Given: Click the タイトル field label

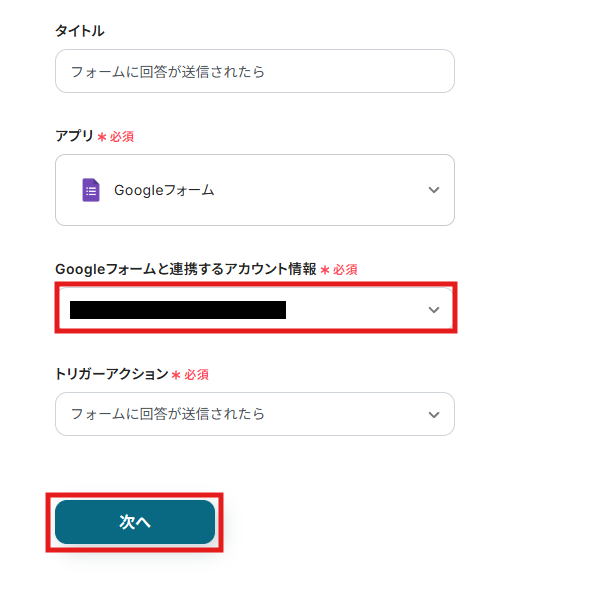Looking at the screenshot, I should click(x=80, y=31).
